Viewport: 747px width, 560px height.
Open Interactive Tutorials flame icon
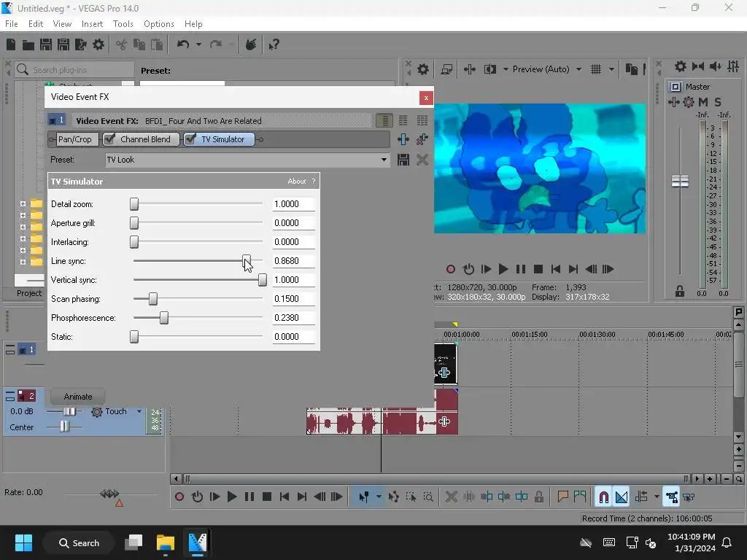click(251, 44)
